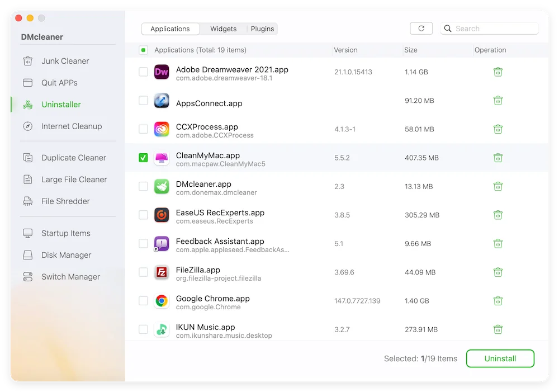Click the Uninstall button
Image resolution: width=559 pixels, height=392 pixels.
tap(500, 358)
